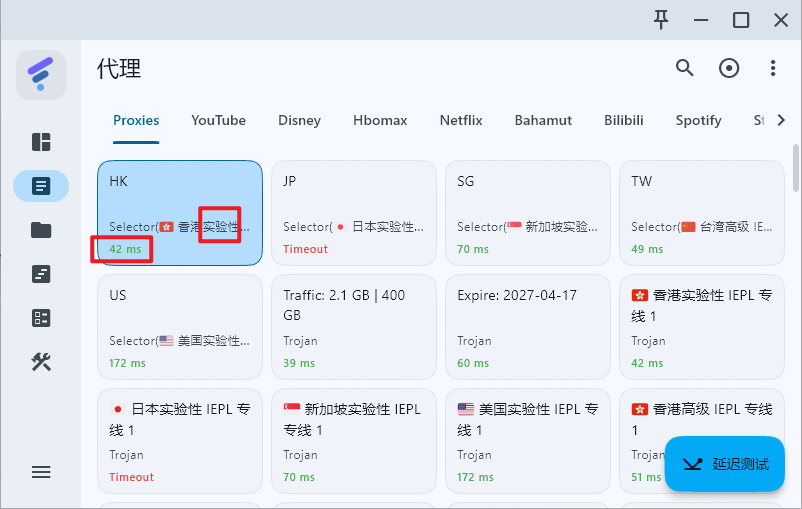Click the app logo in sidebar
The image size is (802, 509).
pyautogui.click(x=41, y=74)
